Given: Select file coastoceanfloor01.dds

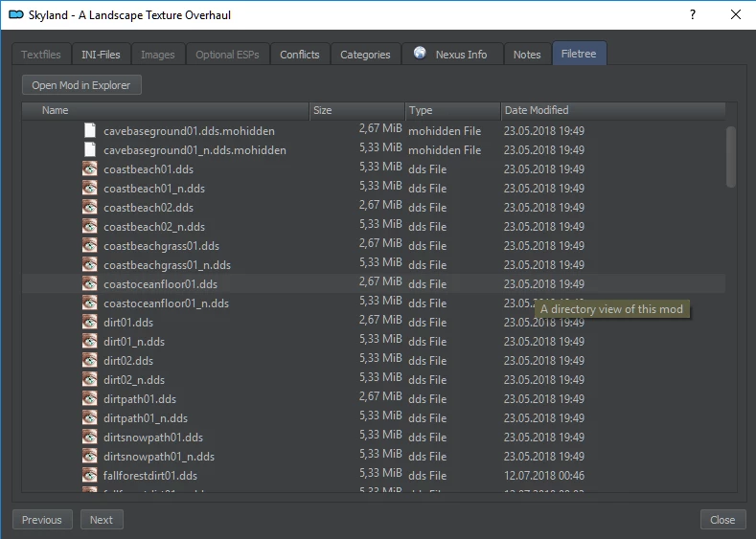Looking at the screenshot, I should tap(161, 284).
